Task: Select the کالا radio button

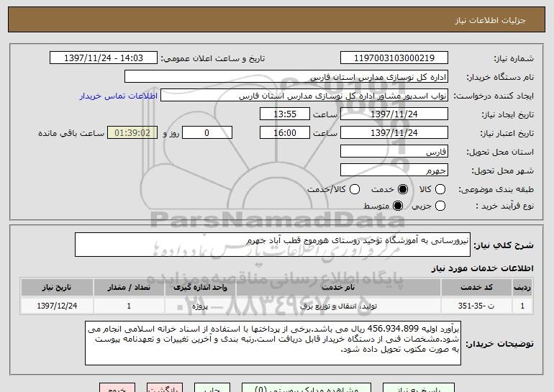Action: pos(440,189)
